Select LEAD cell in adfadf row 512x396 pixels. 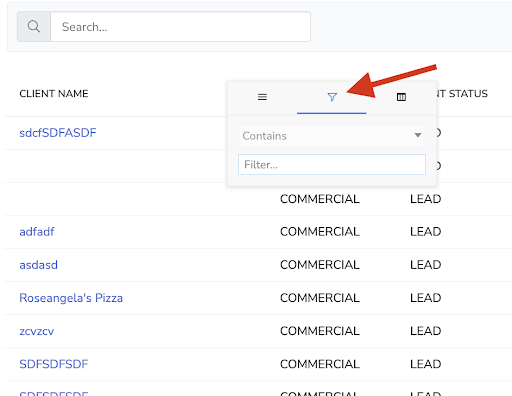point(426,232)
